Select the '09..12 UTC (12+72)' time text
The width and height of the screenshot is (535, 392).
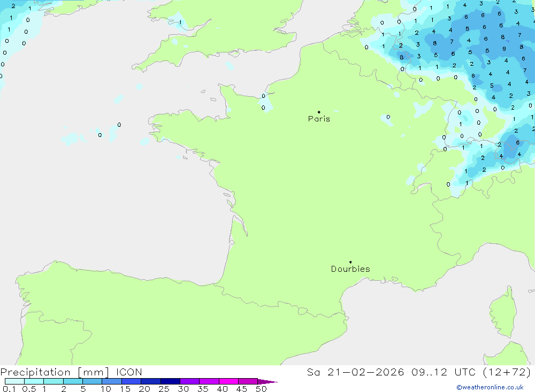[471, 372]
